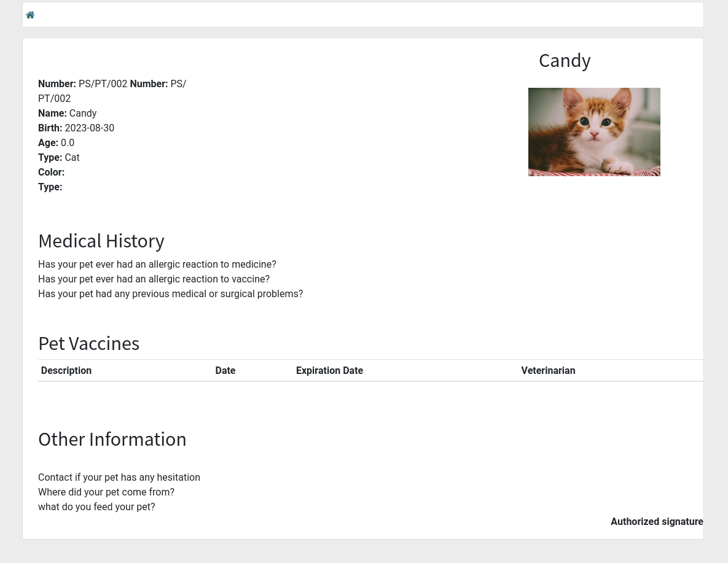728x563 pixels.
Task: Select the Age: 0.0 line
Action: (x=56, y=143)
